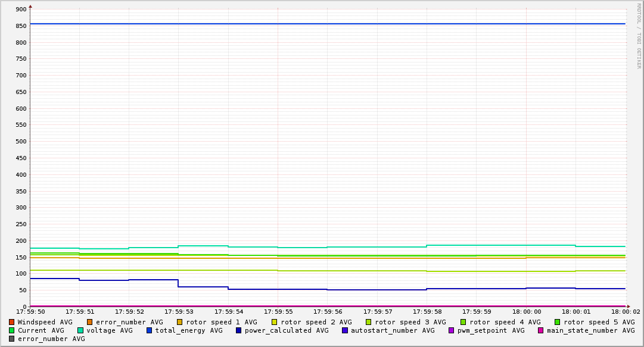Click the 500 value on the y-axis
This screenshot has height=347, width=644.
tap(21, 142)
